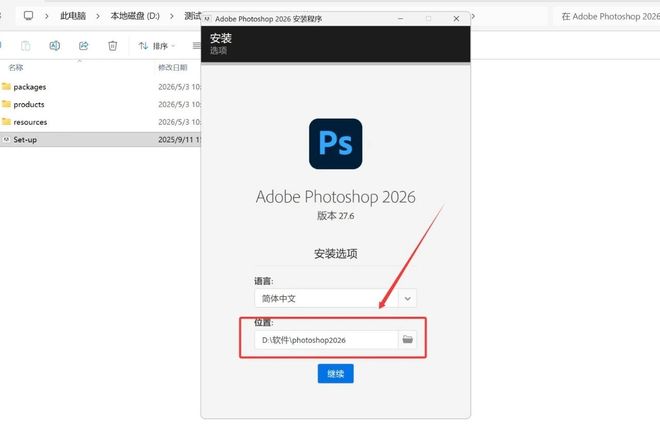Click the packages folder's modified date 2026/5/3

pyautogui.click(x=179, y=87)
